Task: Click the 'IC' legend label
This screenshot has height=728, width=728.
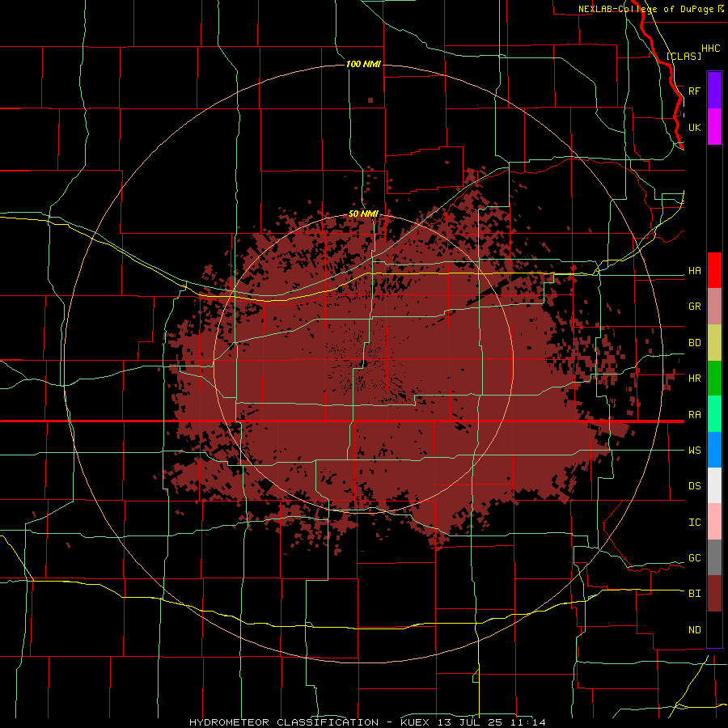Action: [x=694, y=523]
